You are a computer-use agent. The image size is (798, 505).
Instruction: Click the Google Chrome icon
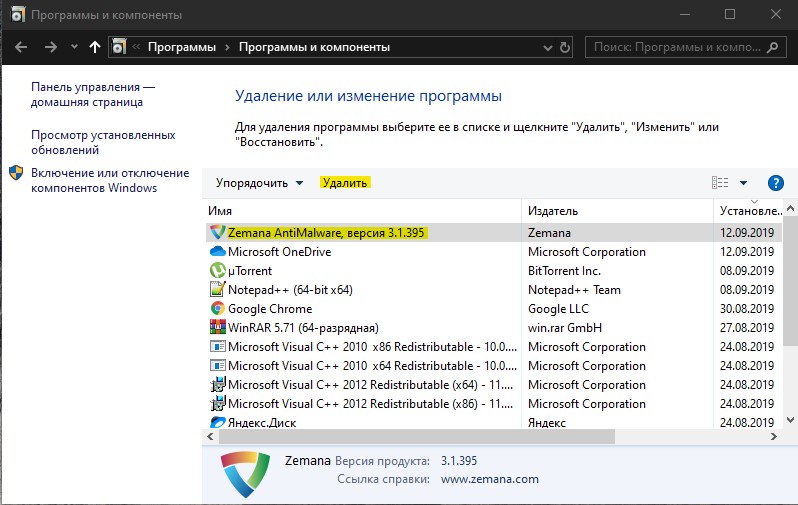point(218,308)
